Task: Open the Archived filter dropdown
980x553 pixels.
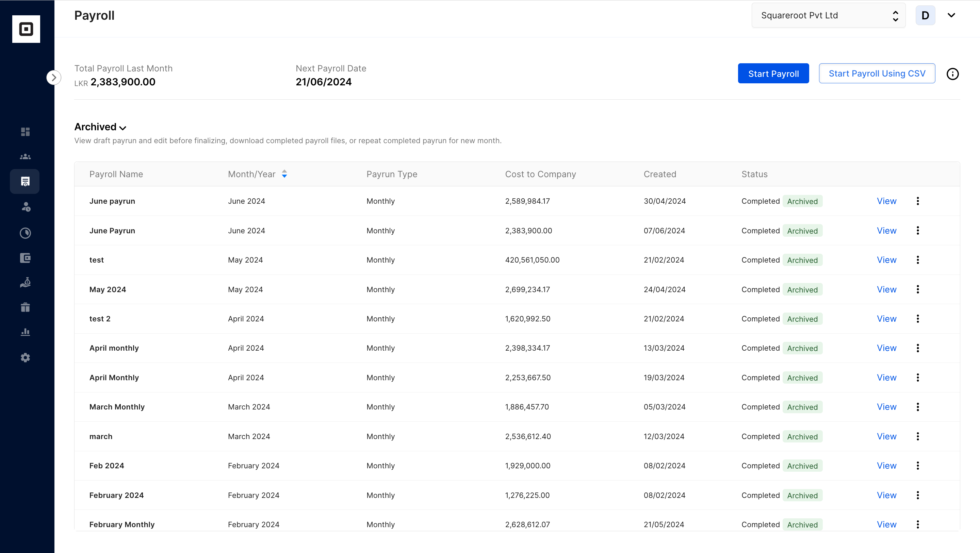Action: coord(100,127)
